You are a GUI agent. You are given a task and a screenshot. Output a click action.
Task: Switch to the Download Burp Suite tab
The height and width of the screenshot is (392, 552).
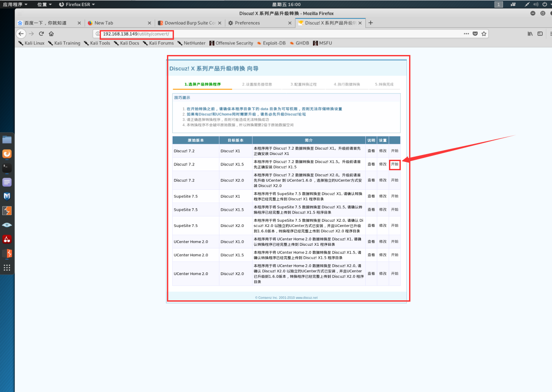(190, 23)
